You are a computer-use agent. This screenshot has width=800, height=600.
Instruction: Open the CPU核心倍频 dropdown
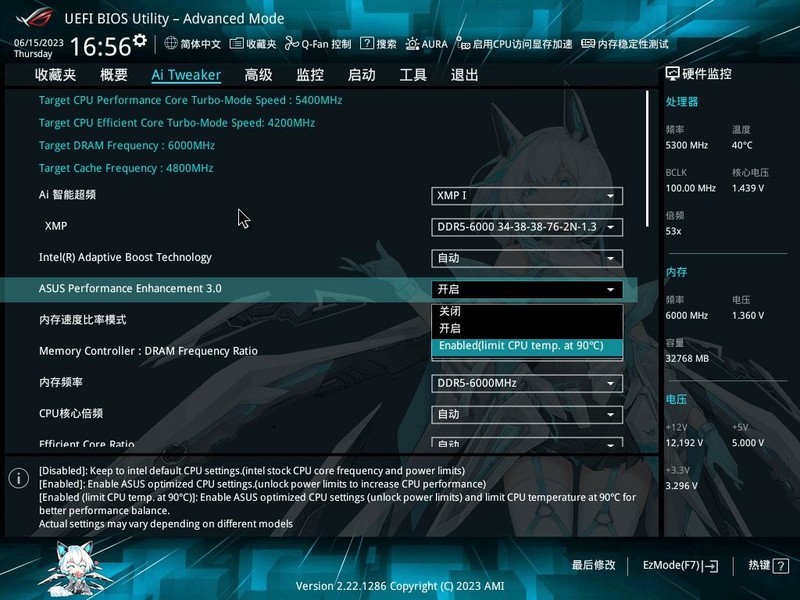point(527,414)
